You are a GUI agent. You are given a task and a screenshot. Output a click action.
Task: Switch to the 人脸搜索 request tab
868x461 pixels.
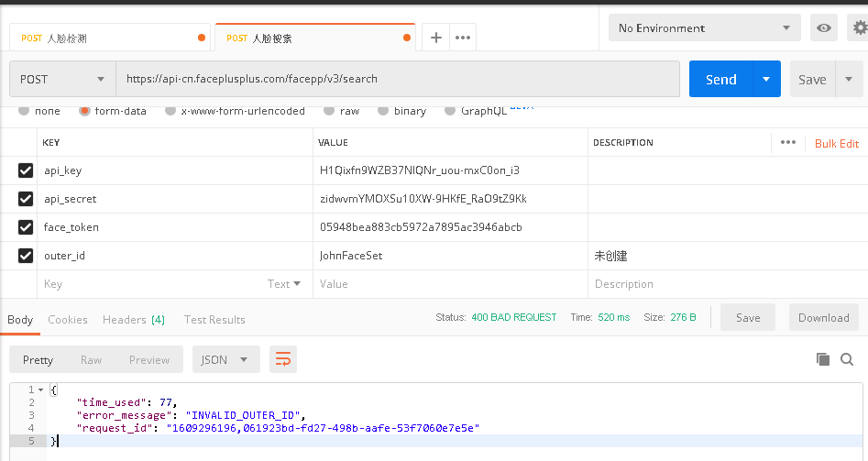pyautogui.click(x=315, y=38)
